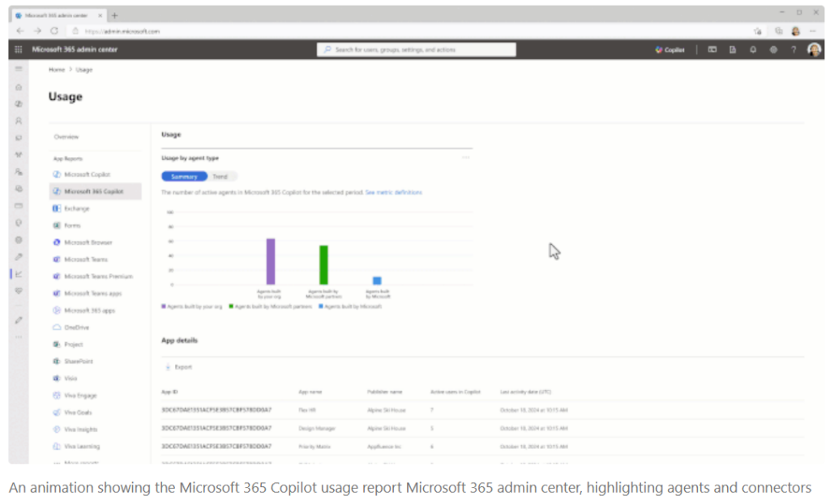
Task: Click the SharePoint report icon
Action: [57, 361]
